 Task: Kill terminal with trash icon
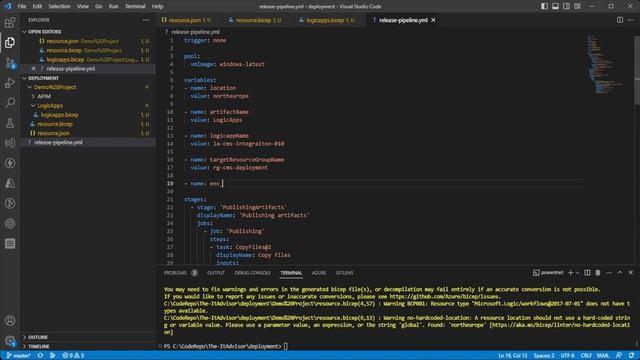(x=598, y=273)
